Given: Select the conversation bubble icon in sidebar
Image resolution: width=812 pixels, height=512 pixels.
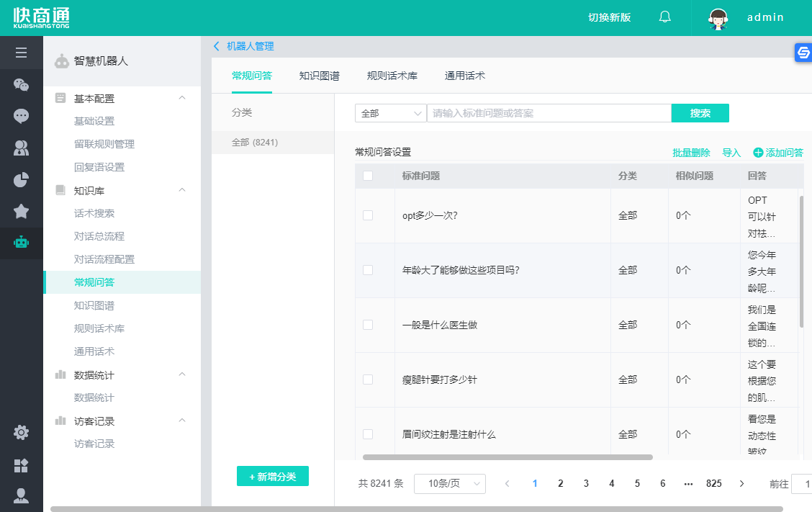Looking at the screenshot, I should click(22, 116).
